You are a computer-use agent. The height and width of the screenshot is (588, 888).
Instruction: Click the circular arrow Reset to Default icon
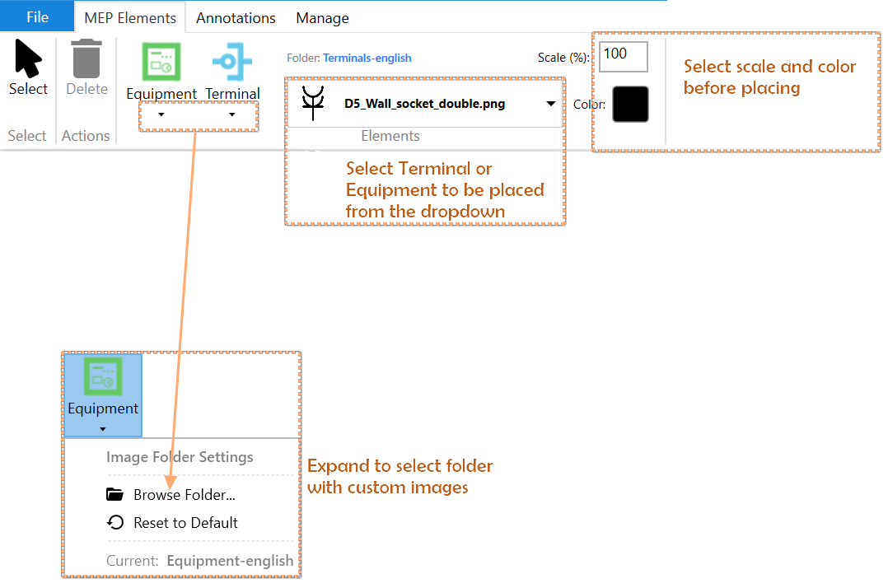tap(116, 523)
